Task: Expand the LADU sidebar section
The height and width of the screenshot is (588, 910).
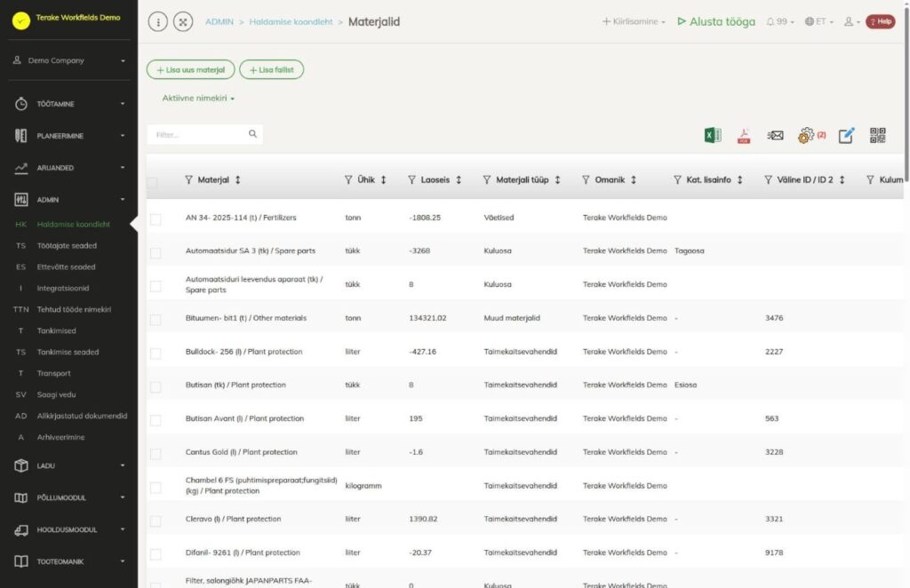Action: (69, 465)
